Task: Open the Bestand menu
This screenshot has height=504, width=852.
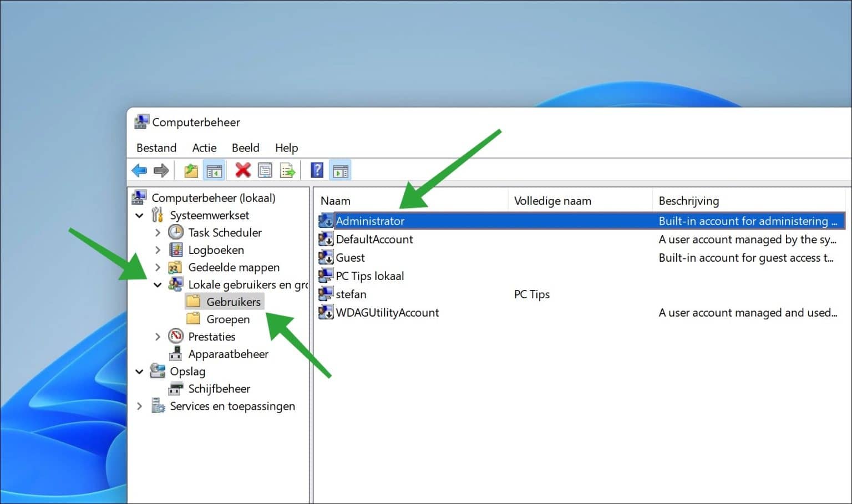Action: [x=156, y=147]
